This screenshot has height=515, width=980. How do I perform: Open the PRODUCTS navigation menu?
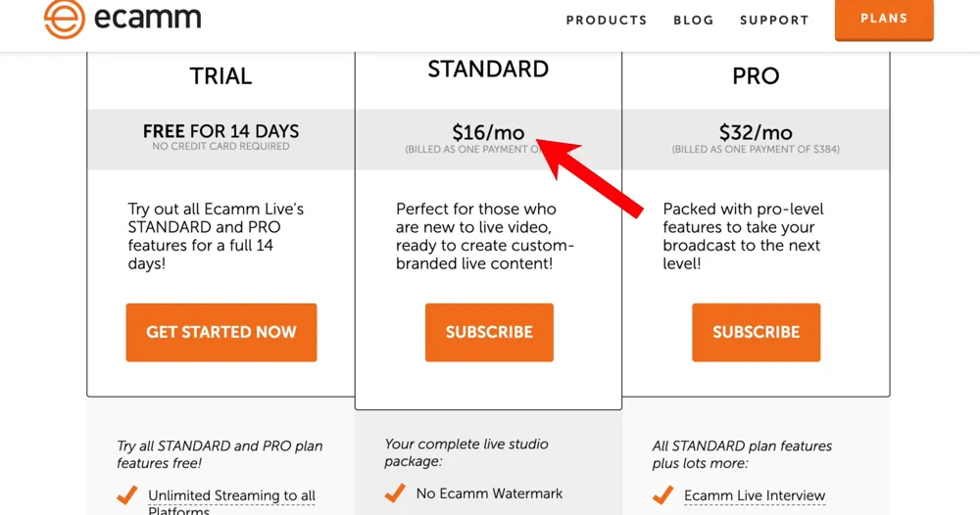pos(607,20)
